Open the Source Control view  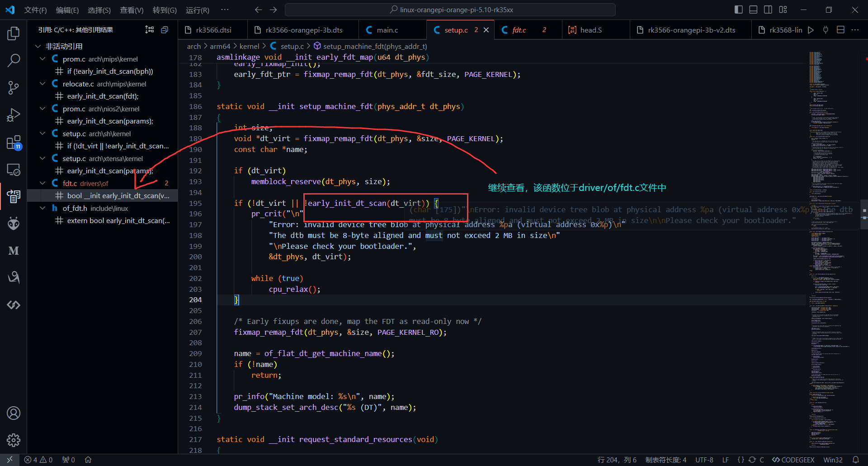click(x=14, y=88)
